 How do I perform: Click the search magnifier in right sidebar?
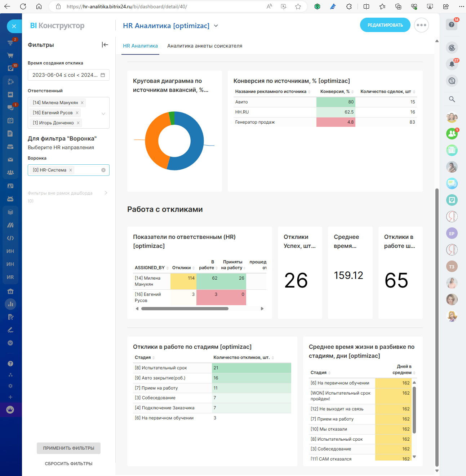click(452, 99)
